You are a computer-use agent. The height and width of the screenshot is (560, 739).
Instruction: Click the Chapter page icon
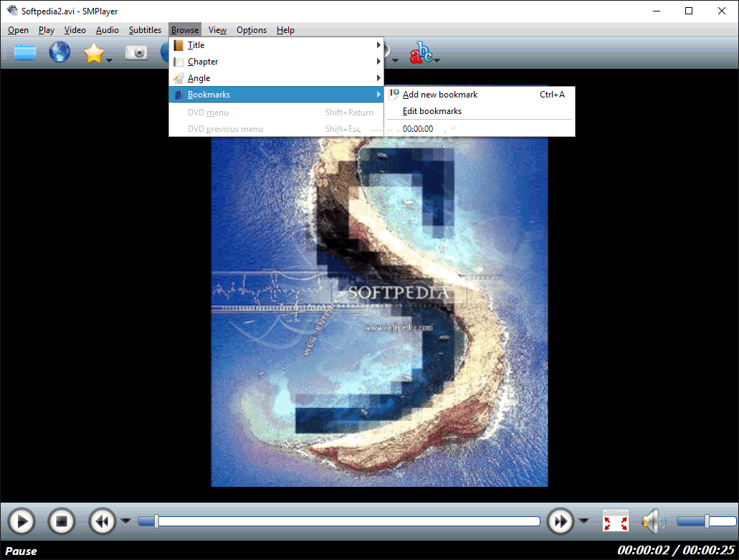pyautogui.click(x=178, y=61)
